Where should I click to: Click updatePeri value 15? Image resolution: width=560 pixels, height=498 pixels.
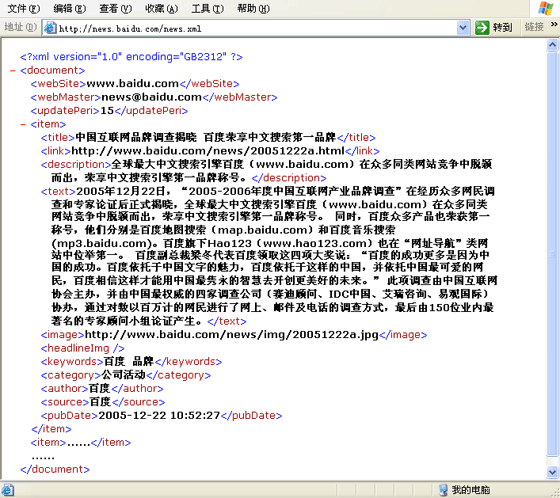click(x=107, y=111)
